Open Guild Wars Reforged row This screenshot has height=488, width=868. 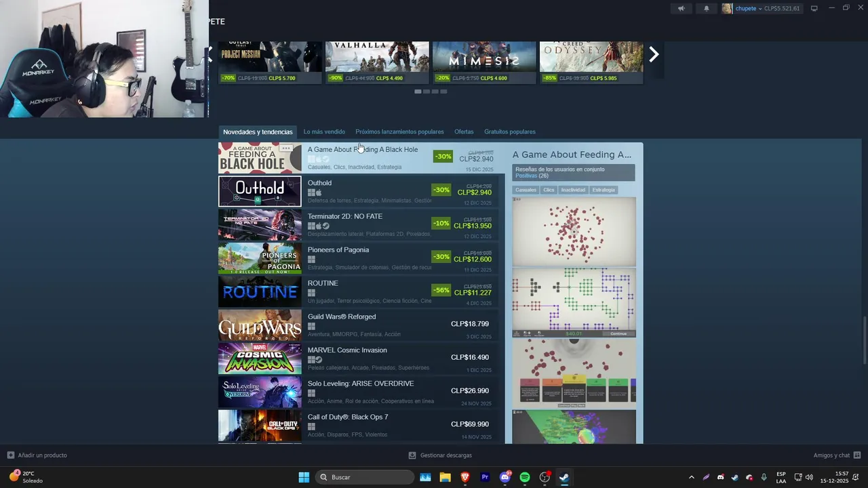(x=358, y=325)
